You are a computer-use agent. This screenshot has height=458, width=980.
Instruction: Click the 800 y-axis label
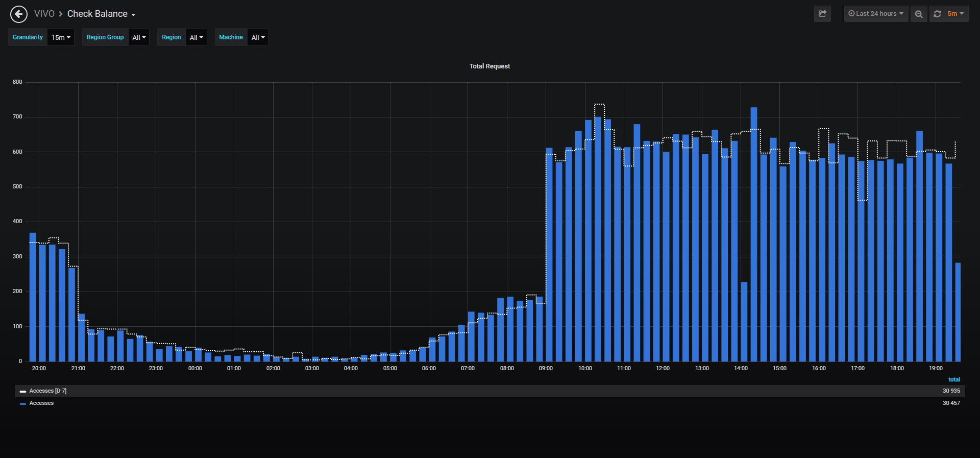pyautogui.click(x=17, y=82)
